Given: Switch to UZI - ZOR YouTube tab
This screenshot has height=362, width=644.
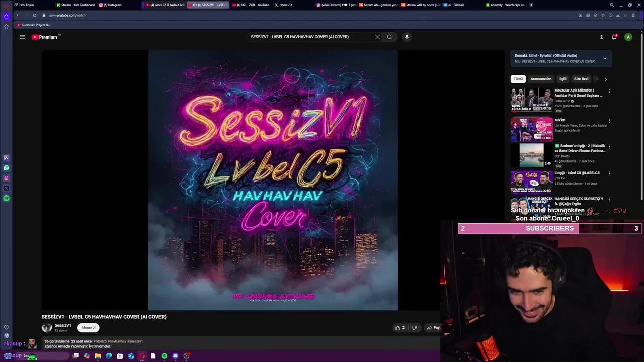Looking at the screenshot, I should (251, 5).
